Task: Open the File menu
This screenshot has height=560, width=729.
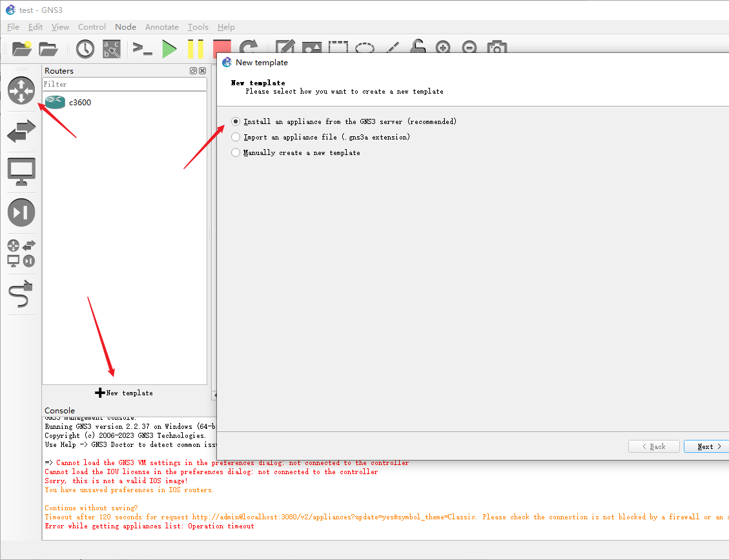Action: 13,27
